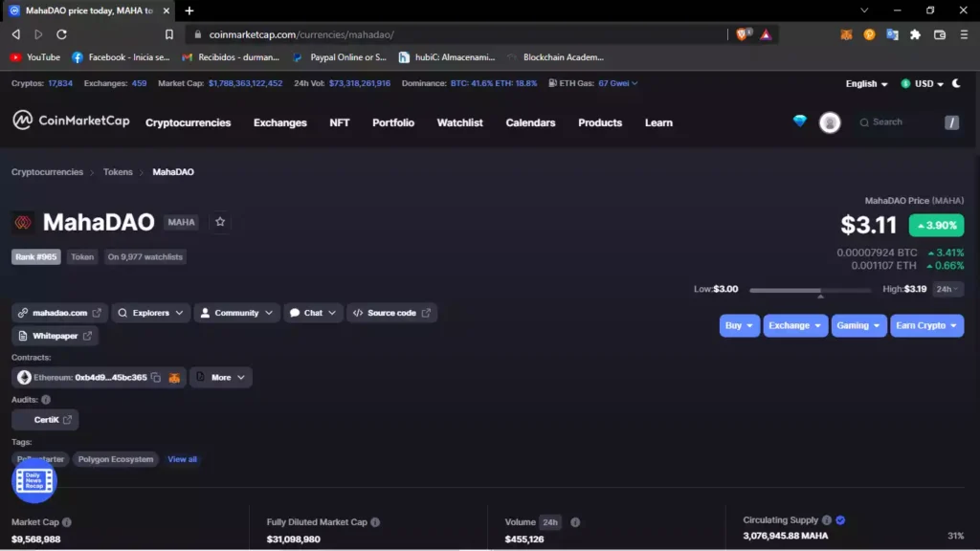Toggle dark mode with the moon icon
The width and height of the screenshot is (980, 551).
click(956, 83)
